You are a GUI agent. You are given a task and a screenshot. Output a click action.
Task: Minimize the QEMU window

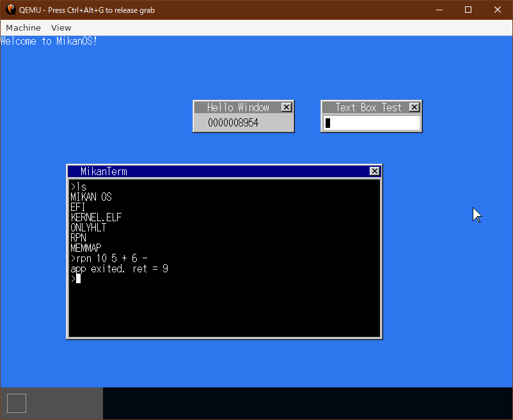439,10
